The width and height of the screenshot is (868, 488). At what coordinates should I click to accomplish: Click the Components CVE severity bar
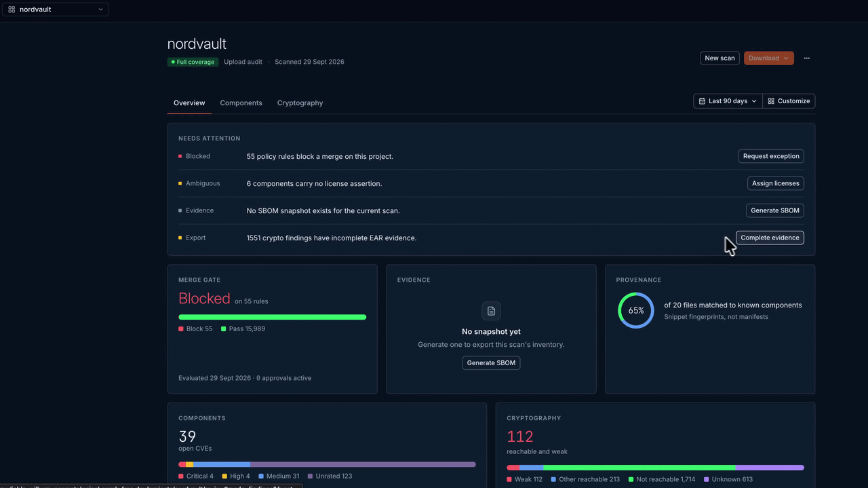327,464
